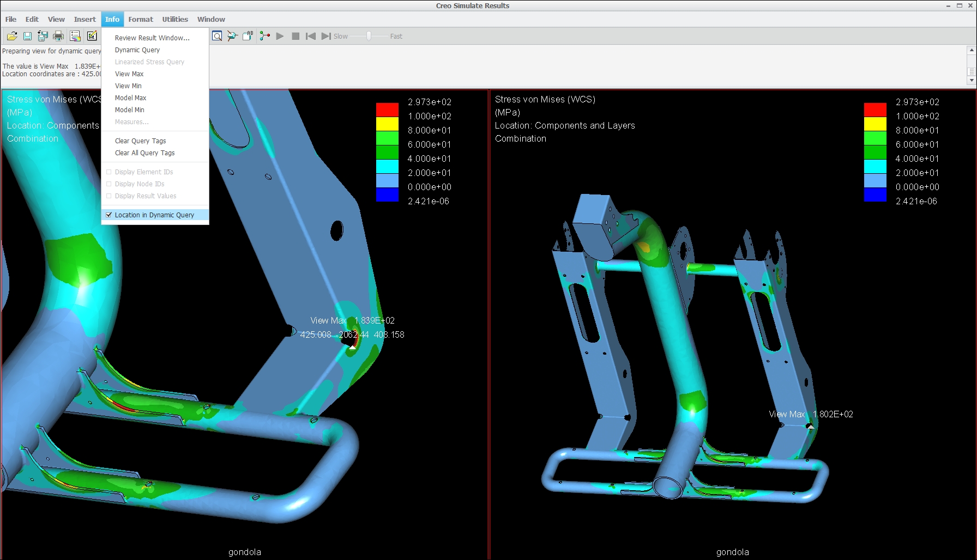Open the Utilities menu
The image size is (977, 560).
175,19
